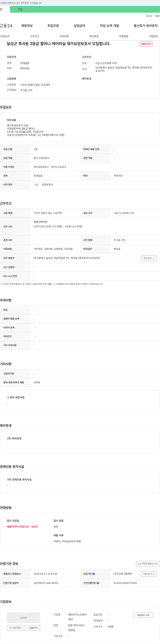
Task: Click 채용시까지 (마감시간 : 24시) deadline text
Action: point(22,526)
